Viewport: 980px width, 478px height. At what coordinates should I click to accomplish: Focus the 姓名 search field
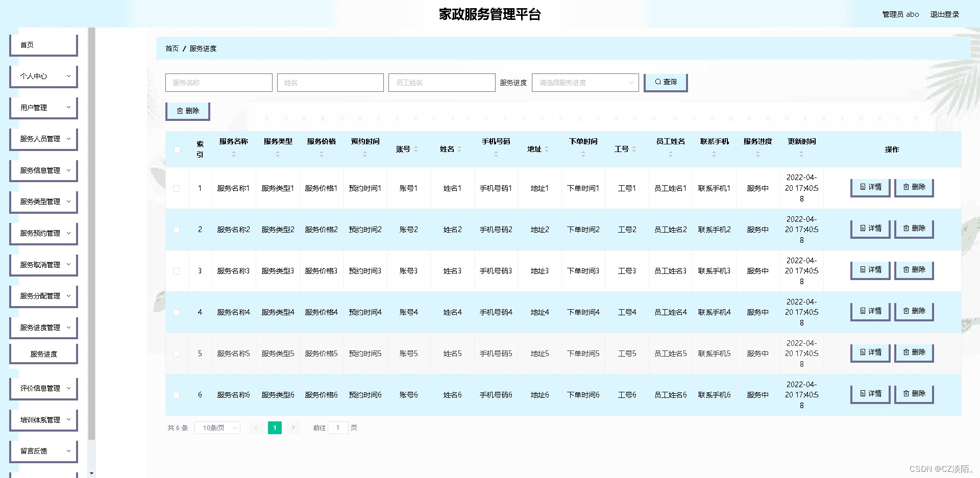click(330, 83)
